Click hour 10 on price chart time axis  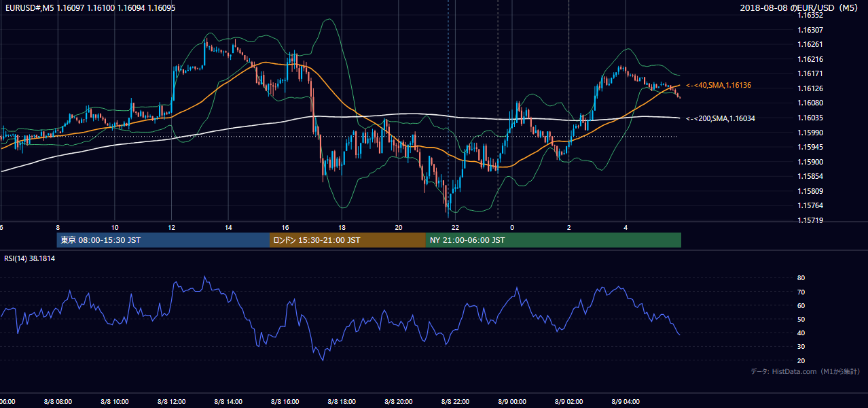coord(115,227)
